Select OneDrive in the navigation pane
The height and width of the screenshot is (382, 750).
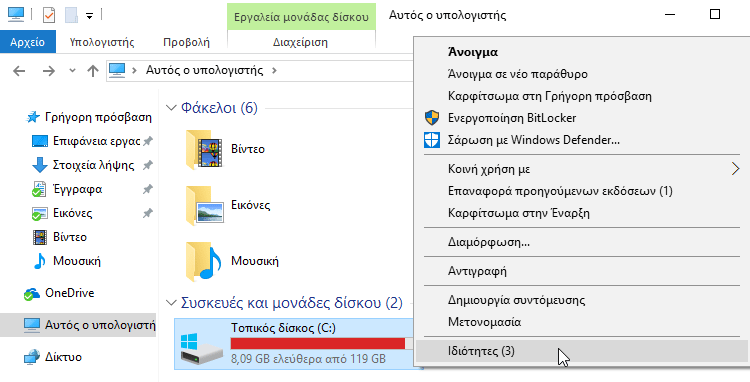pyautogui.click(x=69, y=293)
